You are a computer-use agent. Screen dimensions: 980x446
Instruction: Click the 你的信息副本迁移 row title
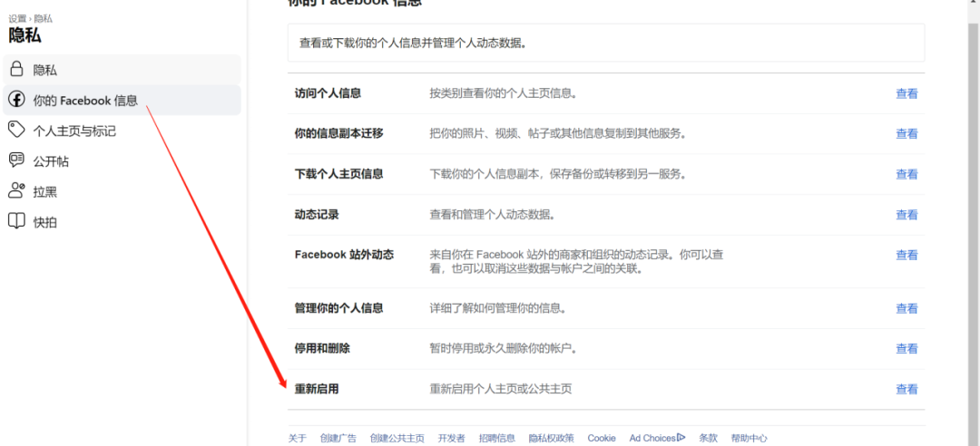pos(338,133)
